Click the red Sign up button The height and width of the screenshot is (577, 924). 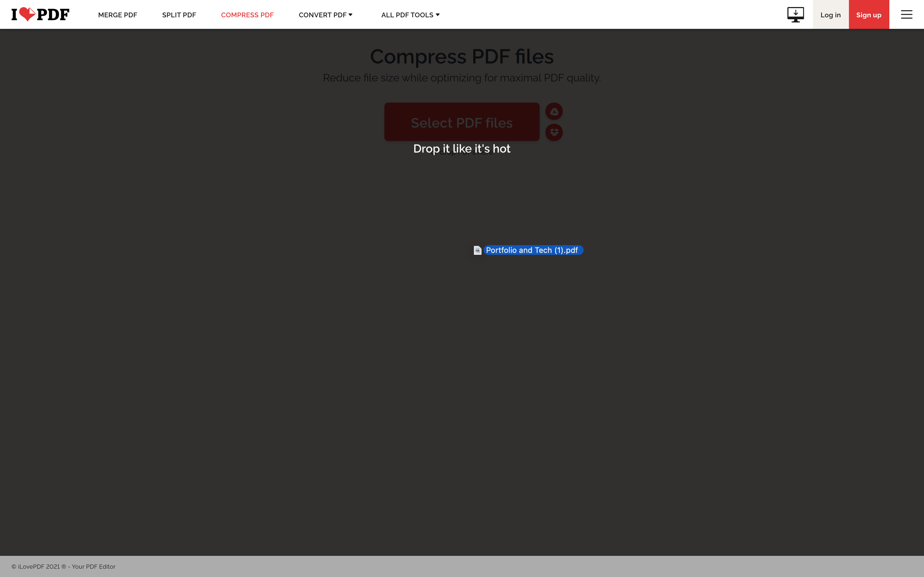point(868,14)
